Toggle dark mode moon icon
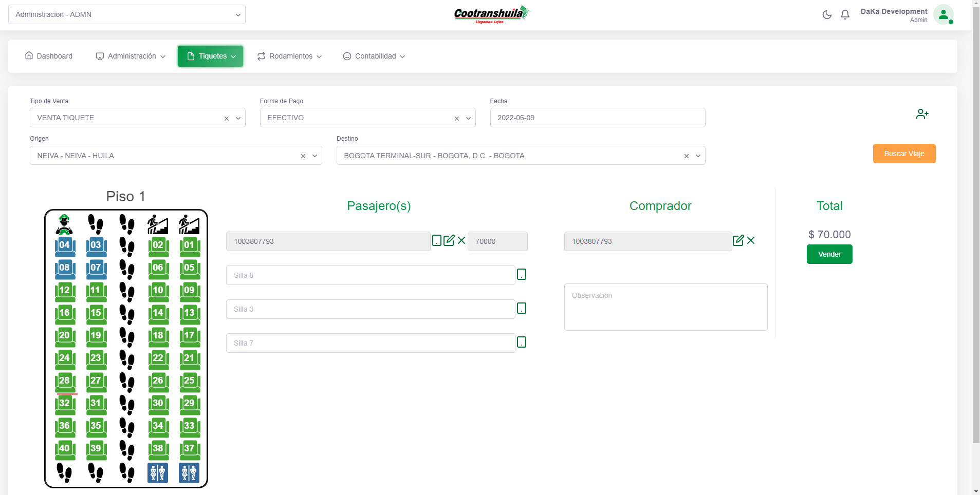 coord(827,15)
